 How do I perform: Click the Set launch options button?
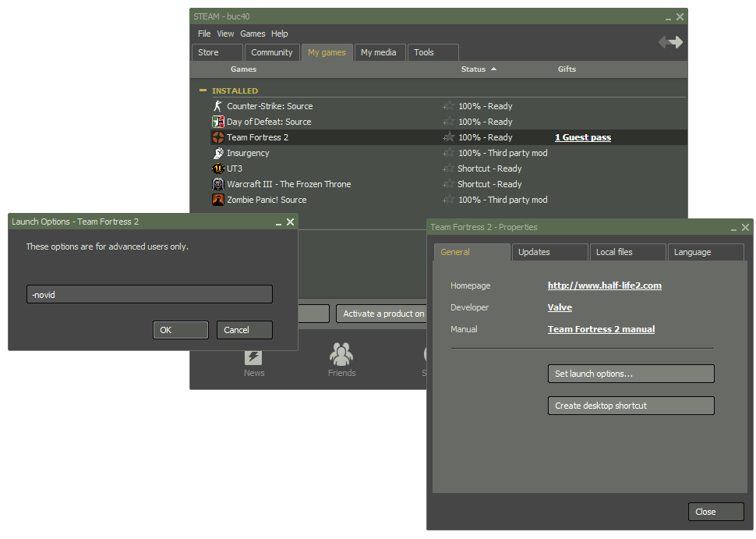point(631,374)
